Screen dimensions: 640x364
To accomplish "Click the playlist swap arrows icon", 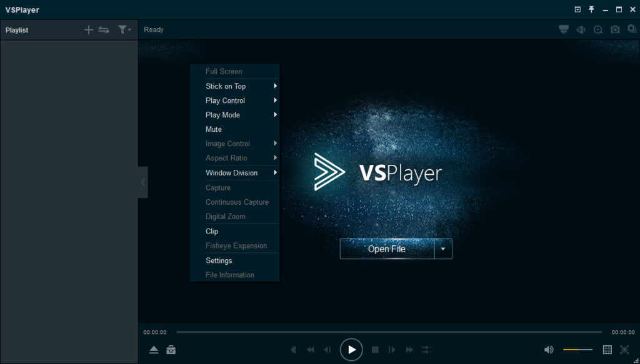I will coord(104,30).
